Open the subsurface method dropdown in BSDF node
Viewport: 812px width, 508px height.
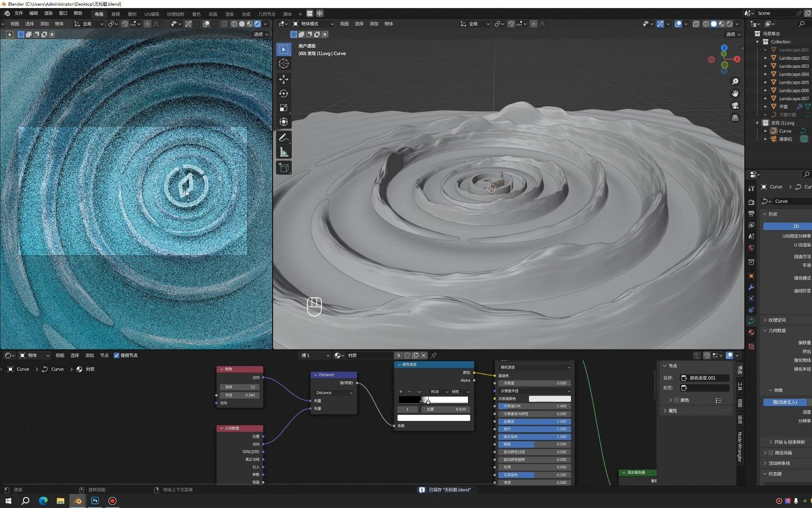[535, 367]
